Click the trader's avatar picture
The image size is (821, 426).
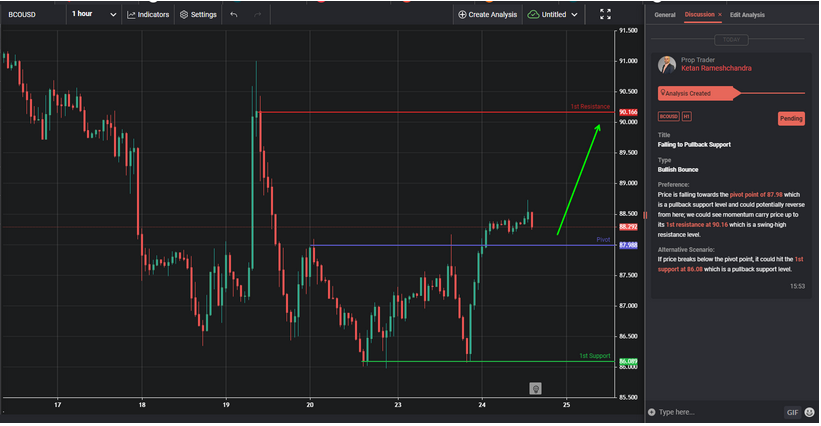(667, 64)
